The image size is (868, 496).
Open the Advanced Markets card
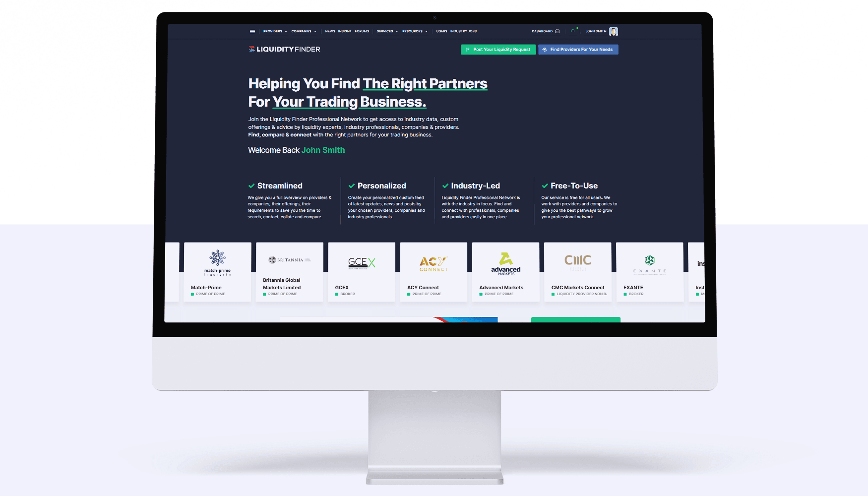click(506, 272)
